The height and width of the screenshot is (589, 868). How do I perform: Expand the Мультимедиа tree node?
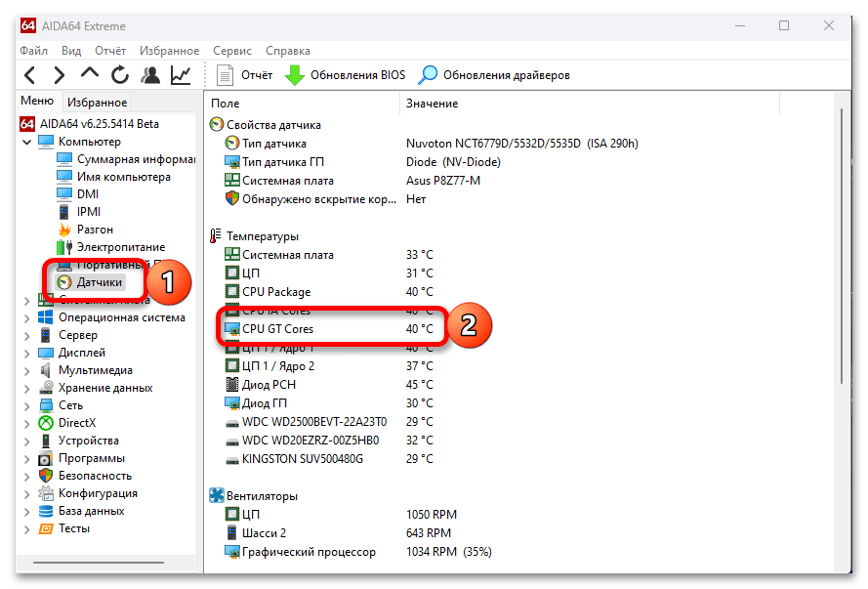[26, 370]
